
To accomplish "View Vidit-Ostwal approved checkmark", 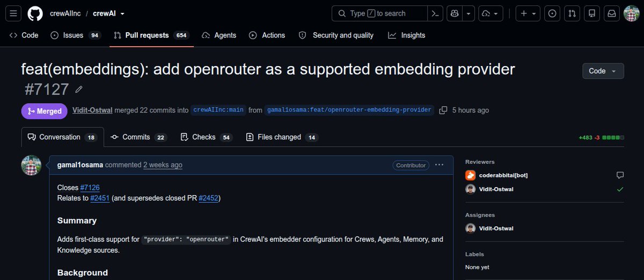I will point(620,189).
